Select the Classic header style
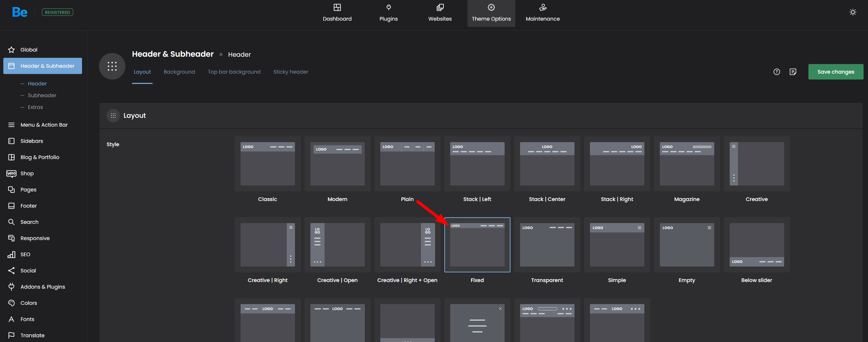Image resolution: width=868 pixels, height=342 pixels. 268,164
